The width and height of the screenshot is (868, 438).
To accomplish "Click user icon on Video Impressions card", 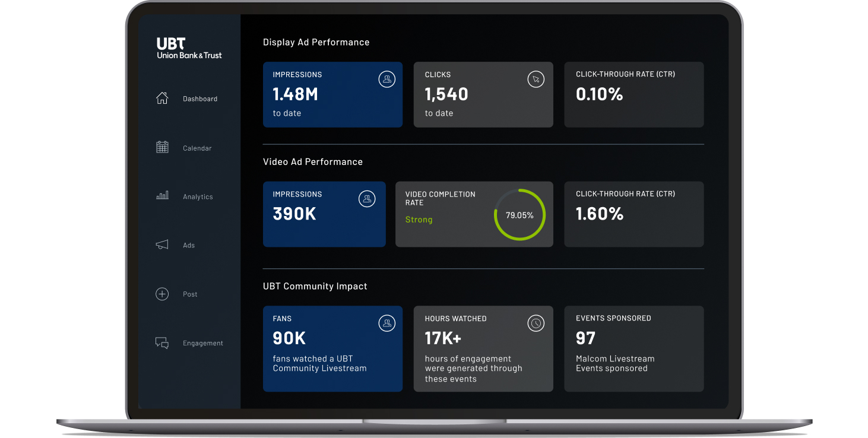I will tap(367, 199).
